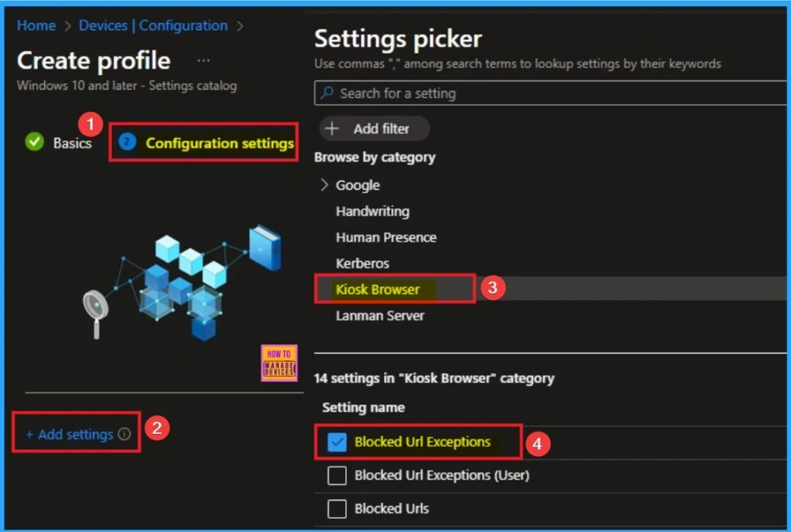
Task: Click the How To Manage Devices logo
Action: tap(279, 363)
